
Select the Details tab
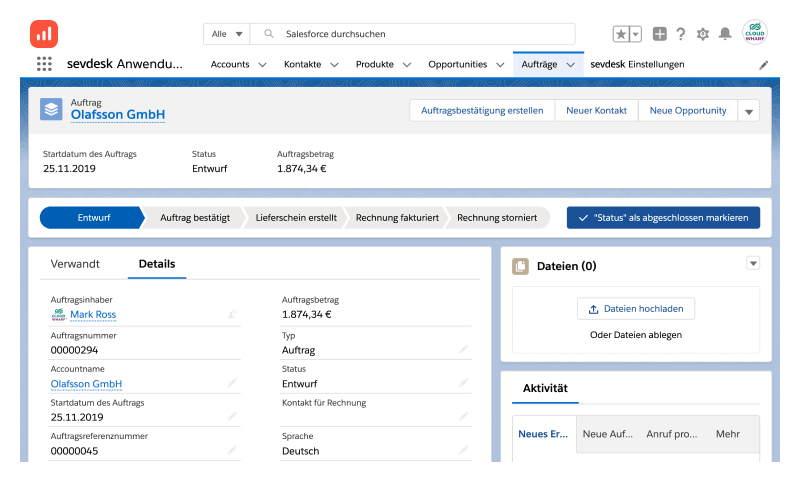[157, 264]
